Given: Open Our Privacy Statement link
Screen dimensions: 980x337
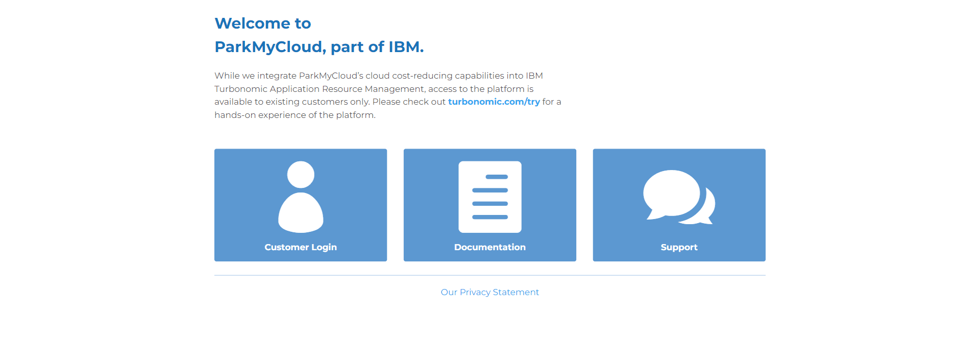Looking at the screenshot, I should (x=490, y=292).
